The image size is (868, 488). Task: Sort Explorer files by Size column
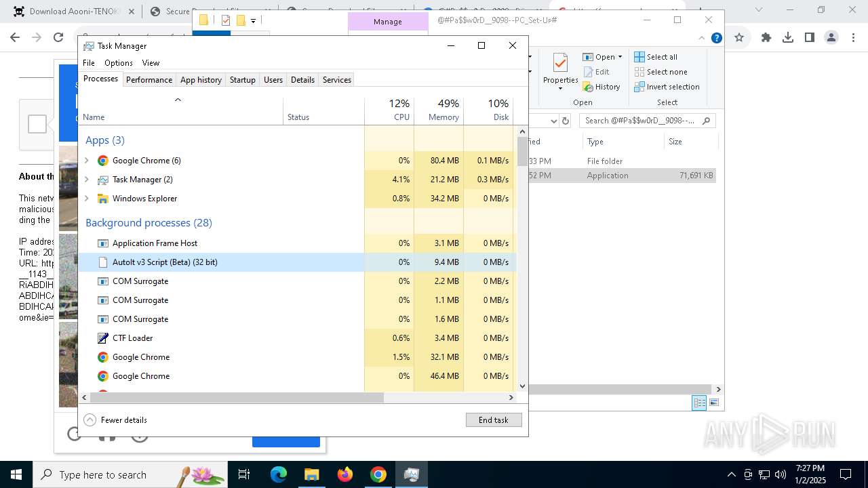click(690, 142)
